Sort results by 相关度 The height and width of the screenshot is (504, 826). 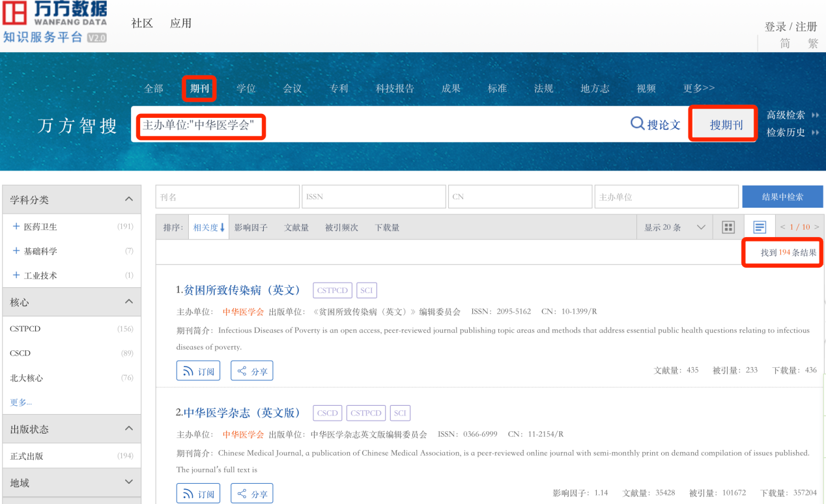tap(208, 227)
